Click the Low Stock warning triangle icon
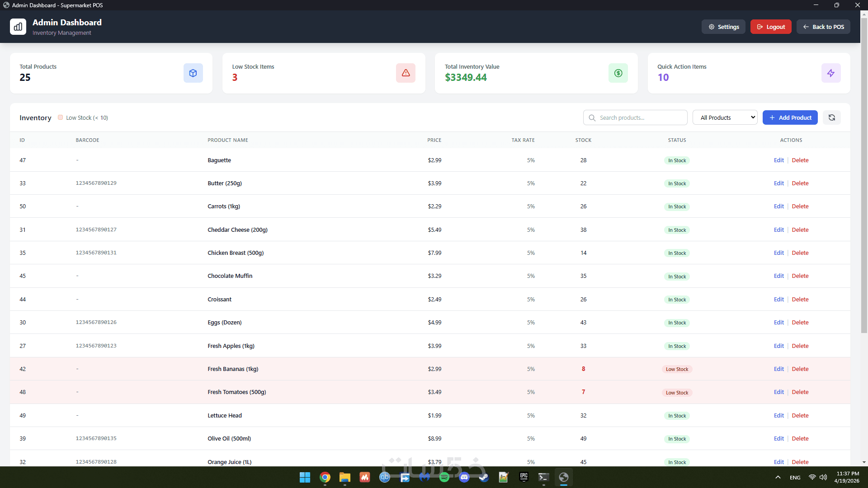 (406, 73)
